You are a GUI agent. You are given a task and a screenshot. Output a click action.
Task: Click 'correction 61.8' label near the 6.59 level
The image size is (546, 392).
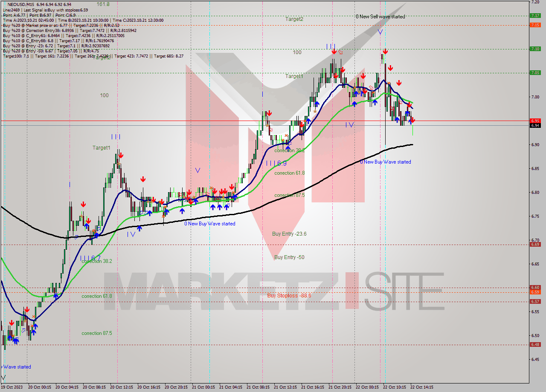click(x=97, y=296)
